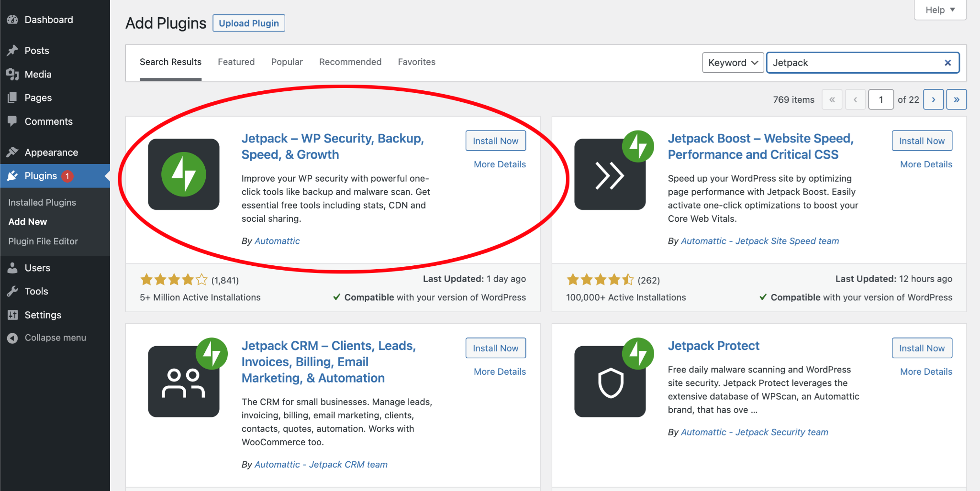Open Jetpack Protect title link
Screen dimensions: 980x491
(x=713, y=346)
